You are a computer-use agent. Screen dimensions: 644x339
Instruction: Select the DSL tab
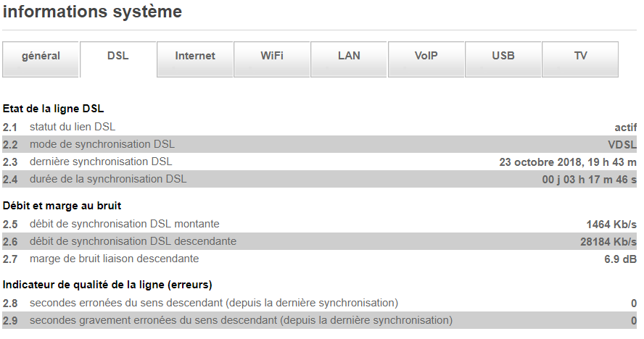117,56
